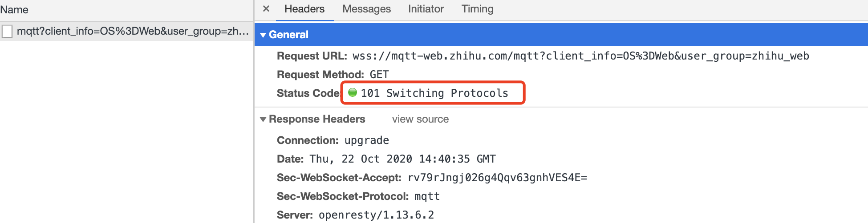Show the Timing tab
Image resolution: width=868 pixels, height=223 pixels.
[478, 9]
